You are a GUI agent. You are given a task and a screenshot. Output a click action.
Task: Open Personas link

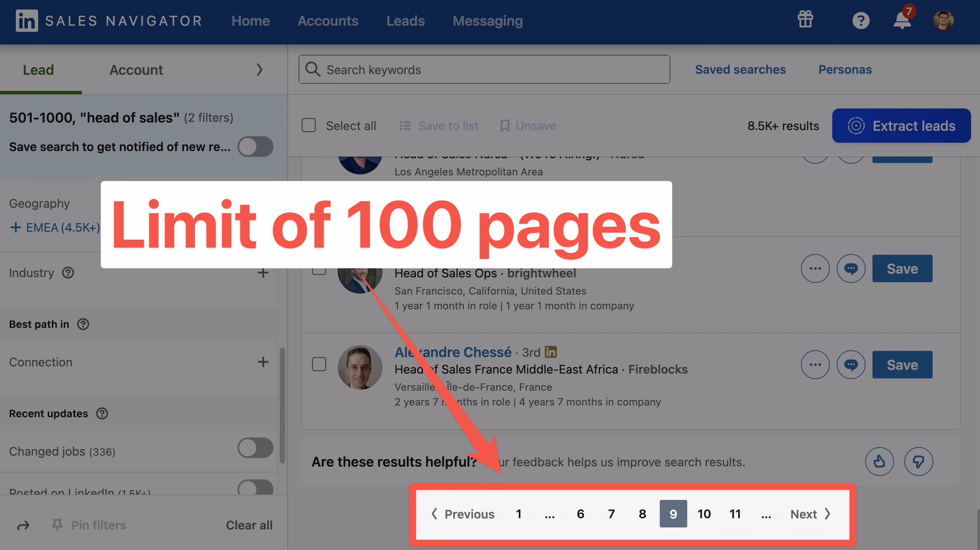845,69
